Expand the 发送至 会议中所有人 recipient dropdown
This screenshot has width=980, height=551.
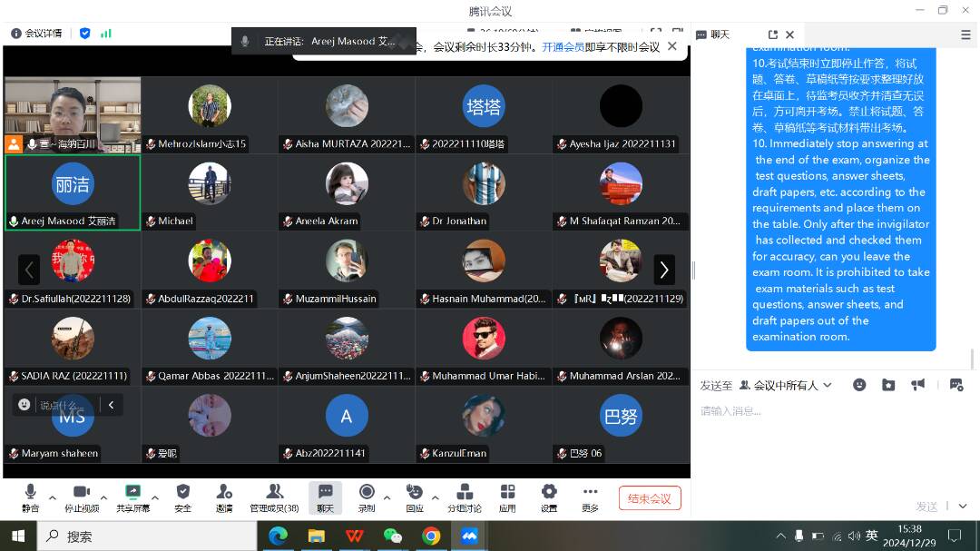(786, 386)
